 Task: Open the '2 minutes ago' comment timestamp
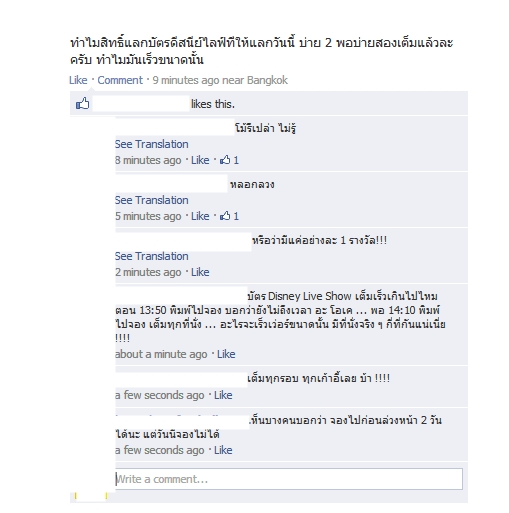click(148, 272)
